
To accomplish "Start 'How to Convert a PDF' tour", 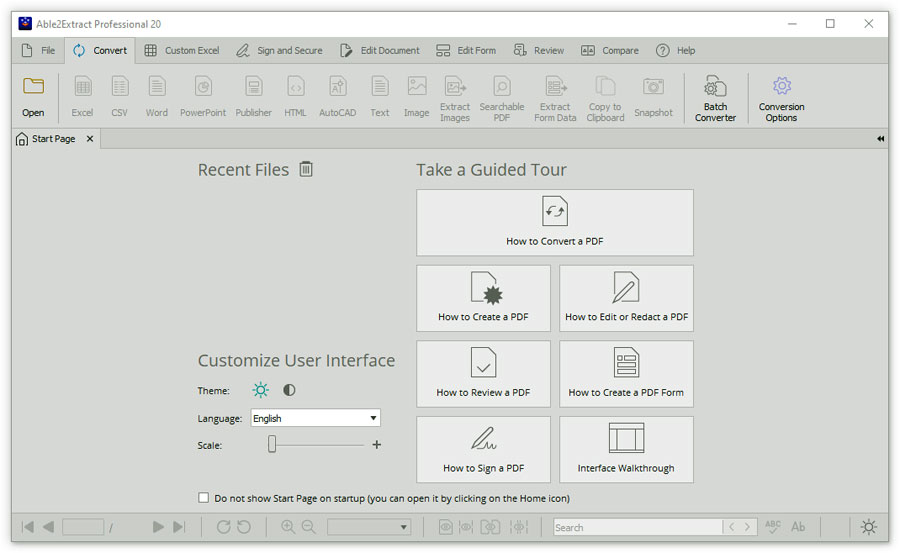I will (x=554, y=223).
